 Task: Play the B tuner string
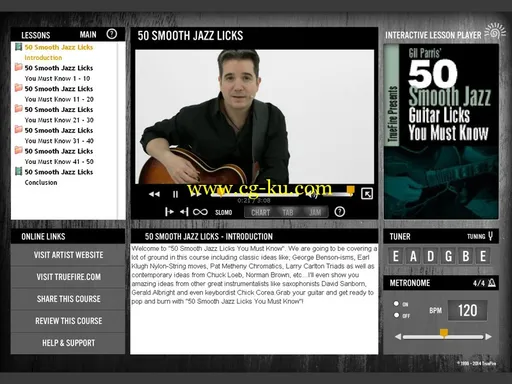[466, 256]
